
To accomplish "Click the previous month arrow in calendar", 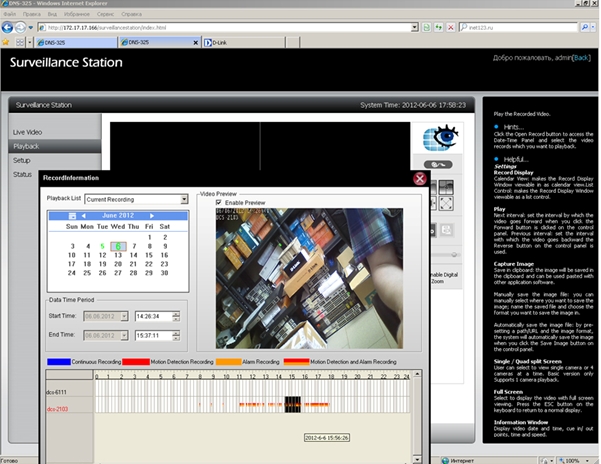I will (83, 216).
